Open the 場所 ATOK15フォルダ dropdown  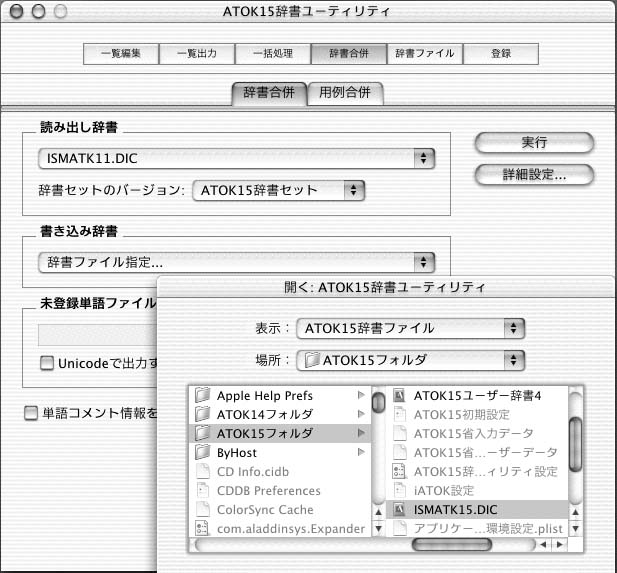410,360
